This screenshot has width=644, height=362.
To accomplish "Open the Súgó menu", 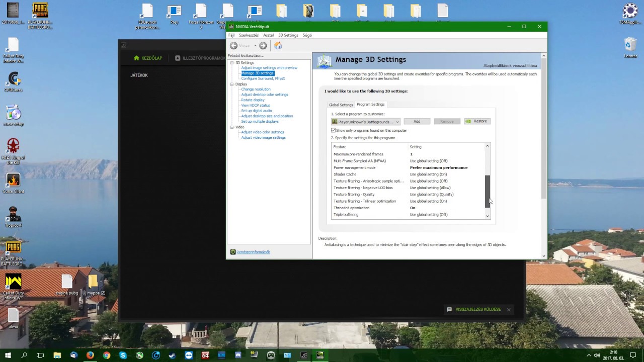I will click(x=307, y=35).
